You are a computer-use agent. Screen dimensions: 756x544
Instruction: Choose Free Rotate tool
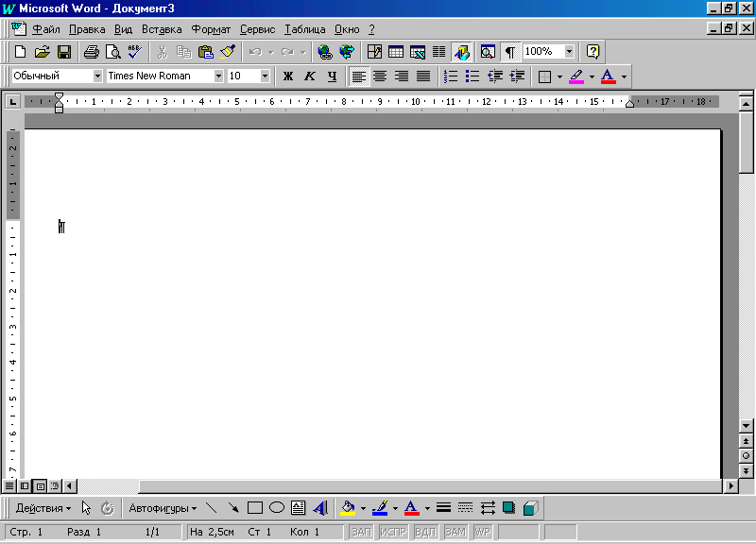(108, 508)
